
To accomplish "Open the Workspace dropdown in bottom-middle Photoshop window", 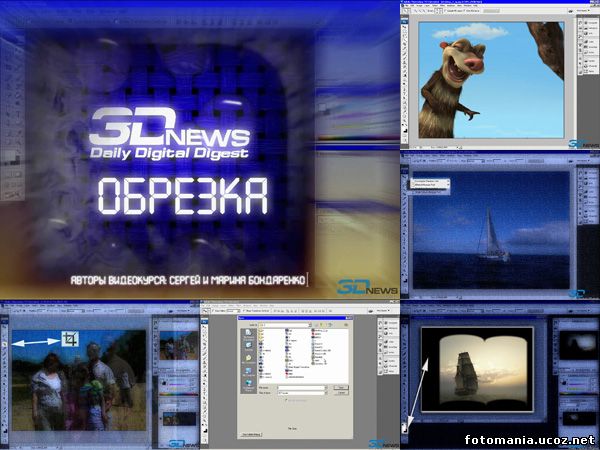I will click(383, 311).
